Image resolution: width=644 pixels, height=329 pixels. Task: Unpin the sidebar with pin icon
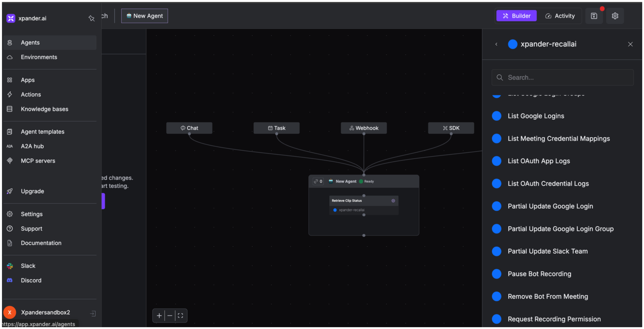92,18
